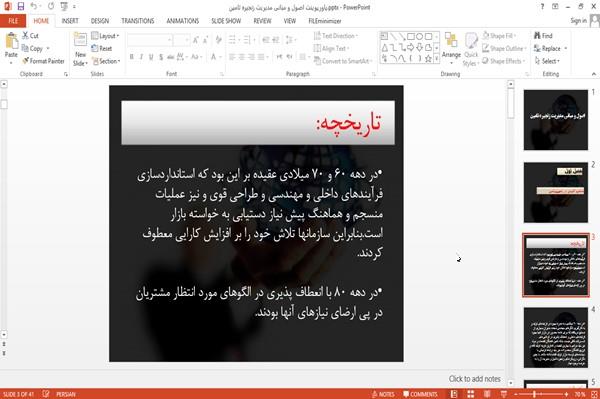Expand the Replace options arrow

[566, 48]
